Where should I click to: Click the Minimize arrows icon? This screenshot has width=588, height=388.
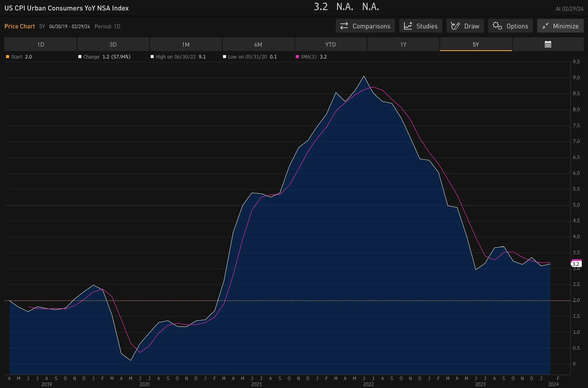pyautogui.click(x=545, y=26)
